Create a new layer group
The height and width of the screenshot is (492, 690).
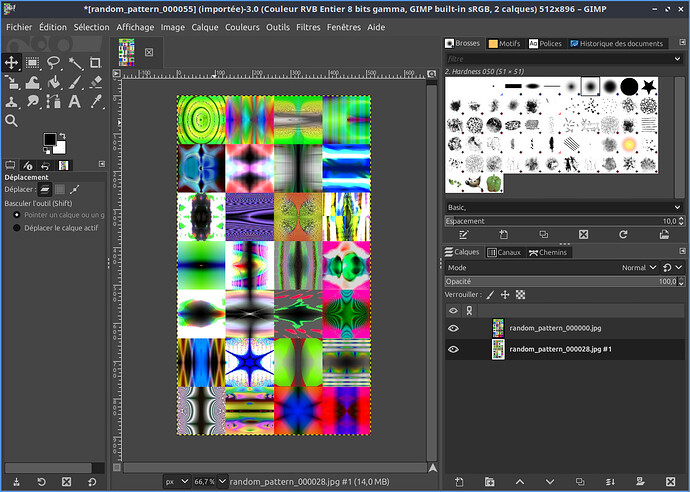click(489, 482)
